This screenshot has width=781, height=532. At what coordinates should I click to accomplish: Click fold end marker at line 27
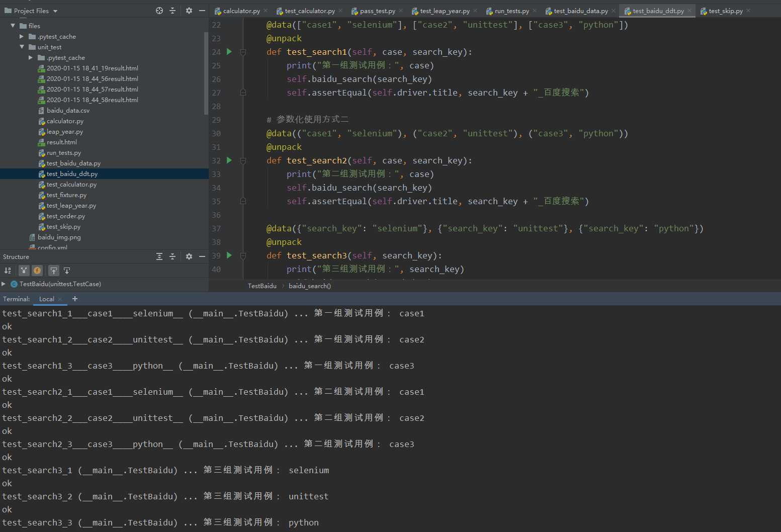(x=243, y=93)
